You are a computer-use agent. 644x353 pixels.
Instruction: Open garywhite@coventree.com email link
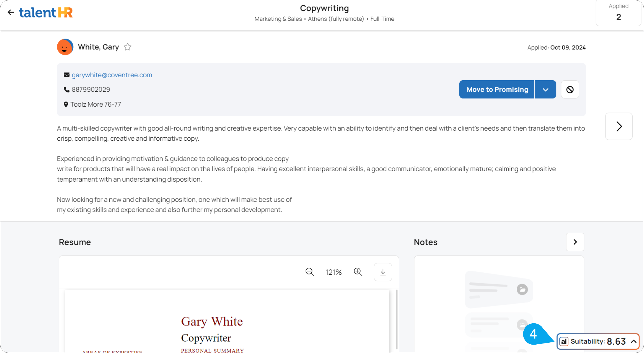click(x=112, y=75)
